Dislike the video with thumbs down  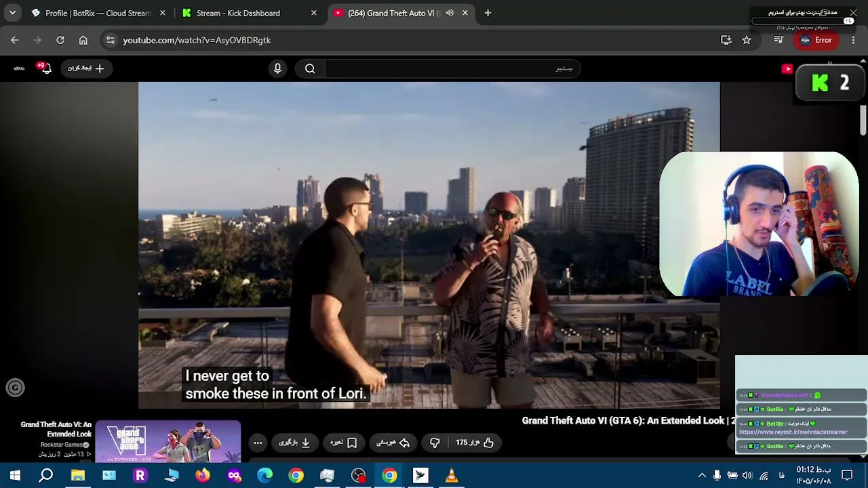435,443
